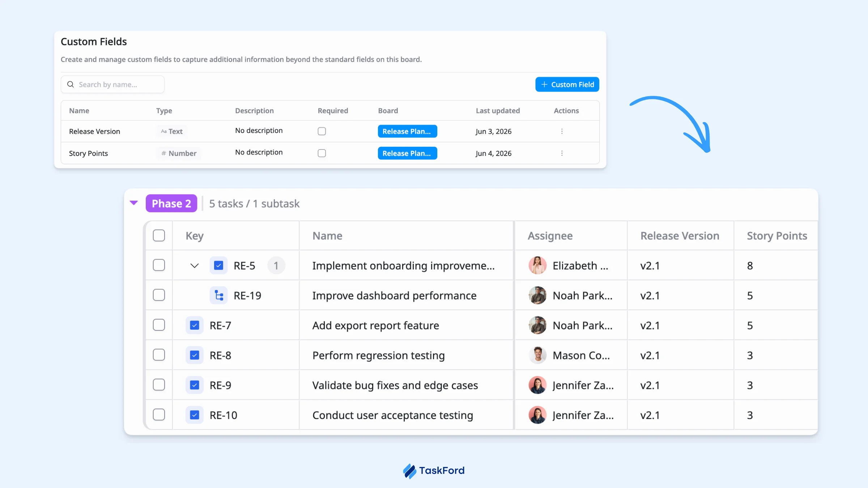Click Elizabeth's avatar in RE-5 row
This screenshot has height=488, width=868.
click(x=537, y=265)
